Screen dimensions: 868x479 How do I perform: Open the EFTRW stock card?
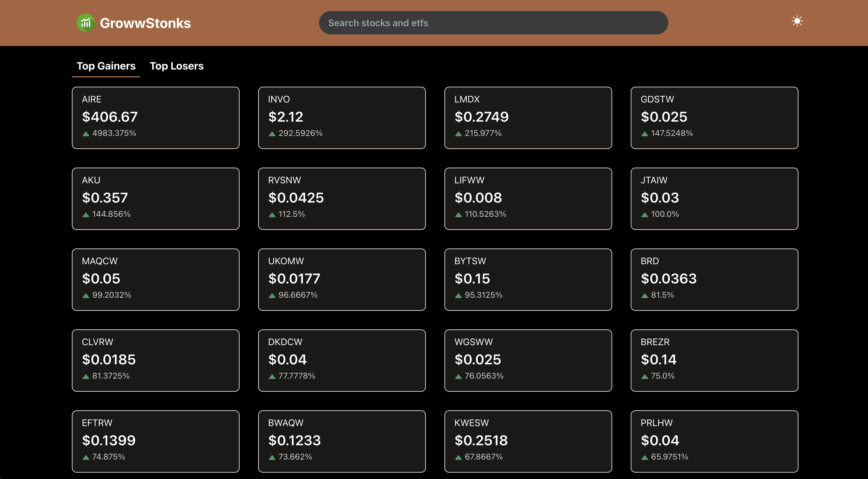click(x=155, y=441)
